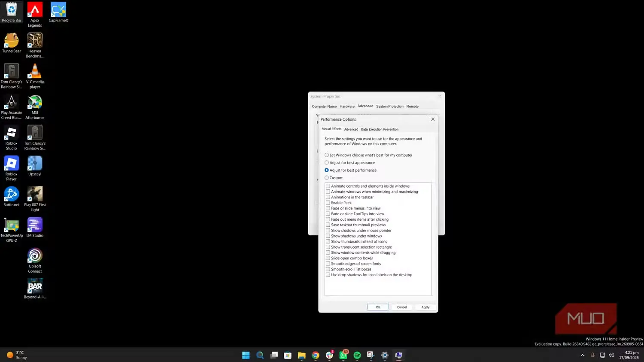
Task: Enable Animations in the taskbar
Action: [328, 198]
